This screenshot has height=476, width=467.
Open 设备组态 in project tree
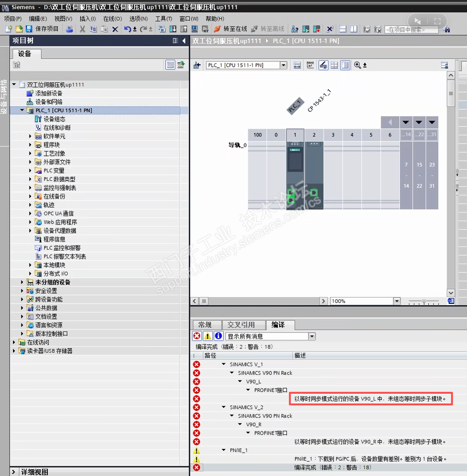(54, 119)
